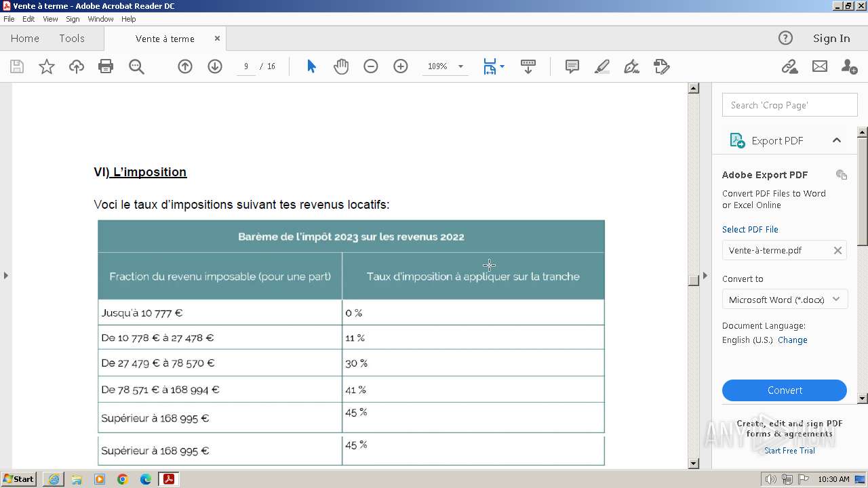This screenshot has height=488, width=868.
Task: Open Microsoft Edge from the taskbar
Action: point(146,479)
